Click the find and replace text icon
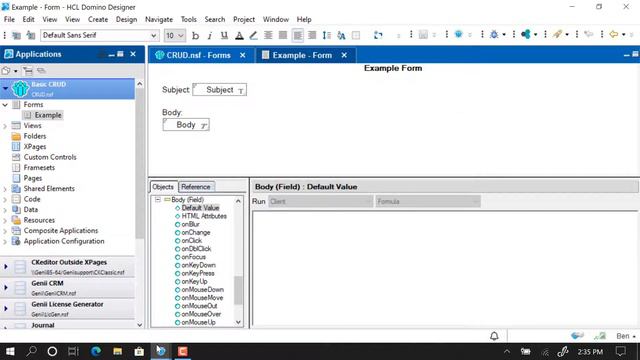Viewport: 640px width, 360px height. (341, 36)
